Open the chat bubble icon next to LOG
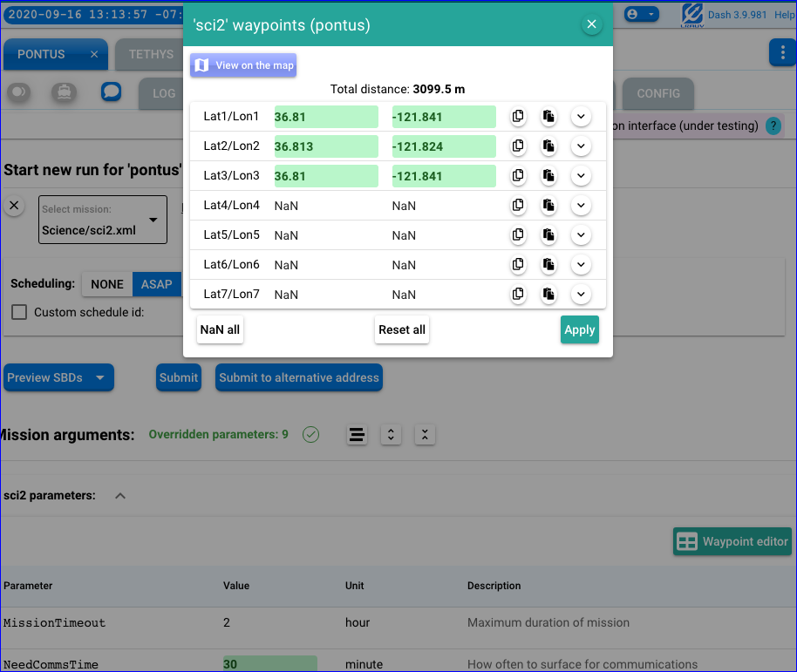 tap(111, 92)
